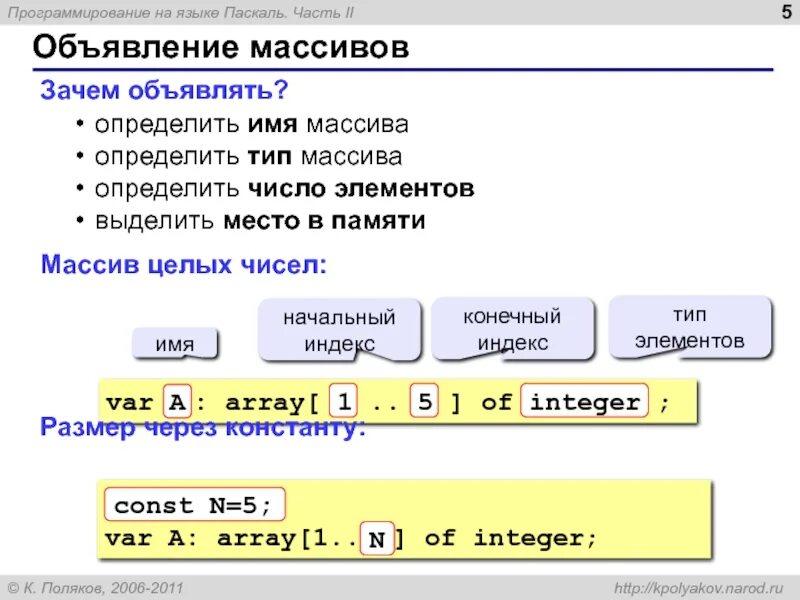Select the "тип элементов" callout
The image size is (800, 600).
[691, 325]
